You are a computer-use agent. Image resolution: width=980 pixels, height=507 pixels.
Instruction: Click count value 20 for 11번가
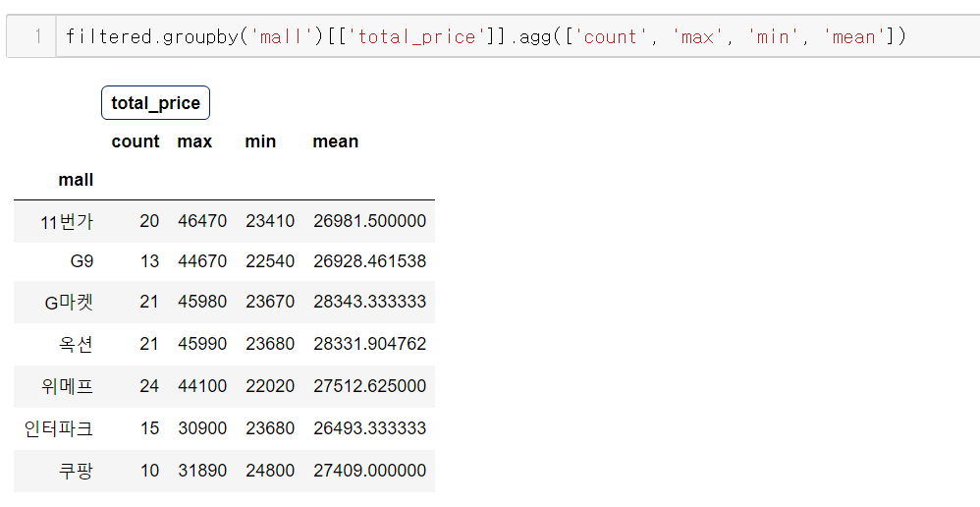pos(149,221)
